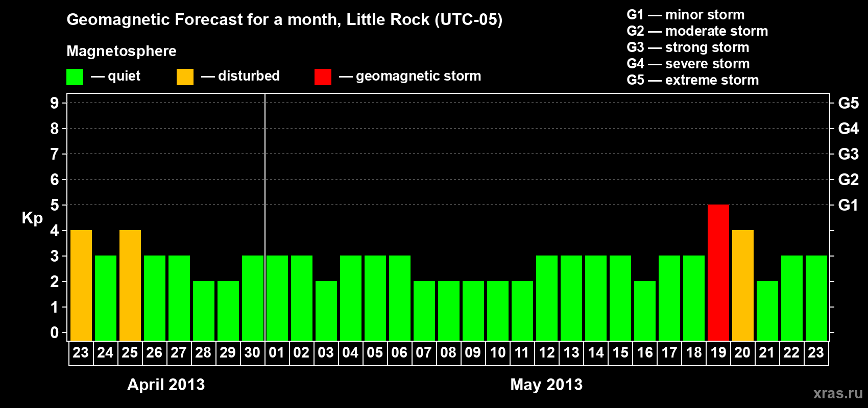This screenshot has height=408, width=868.
Task: Click the Kp axis title
Action: point(32,218)
